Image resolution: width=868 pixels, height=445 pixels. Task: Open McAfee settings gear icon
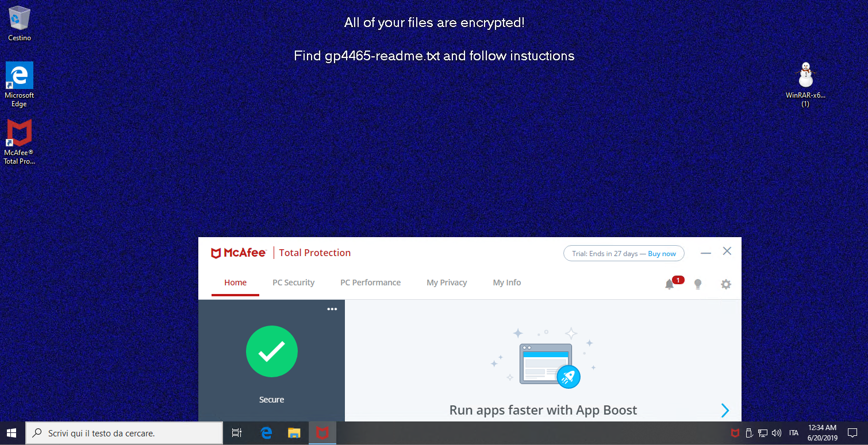pyautogui.click(x=726, y=284)
